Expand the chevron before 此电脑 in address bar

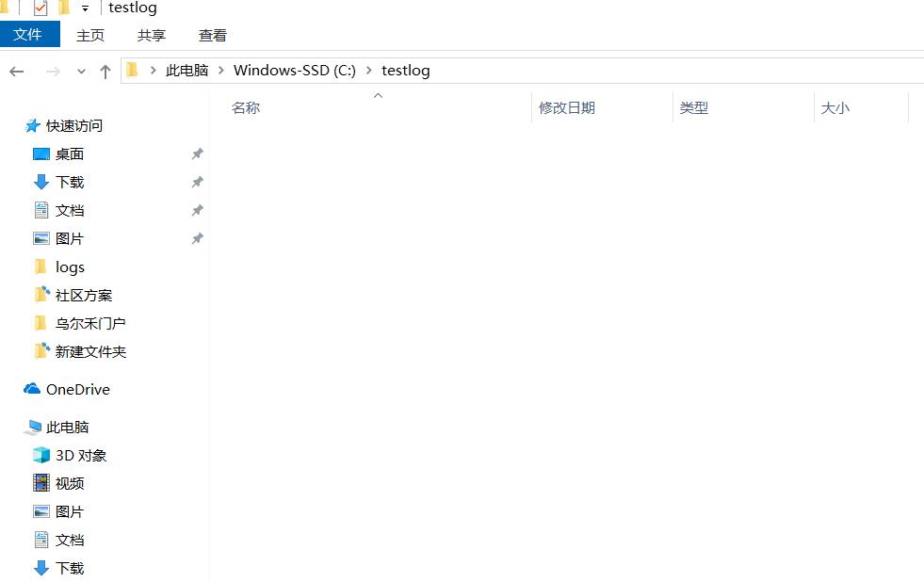coord(153,70)
